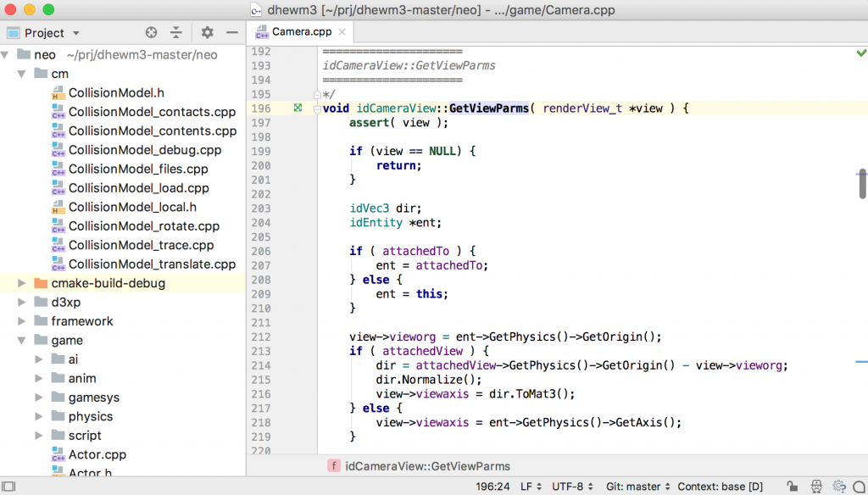Click the gutter icon at line 196
Screen dimensions: 868x495
tap(297, 108)
